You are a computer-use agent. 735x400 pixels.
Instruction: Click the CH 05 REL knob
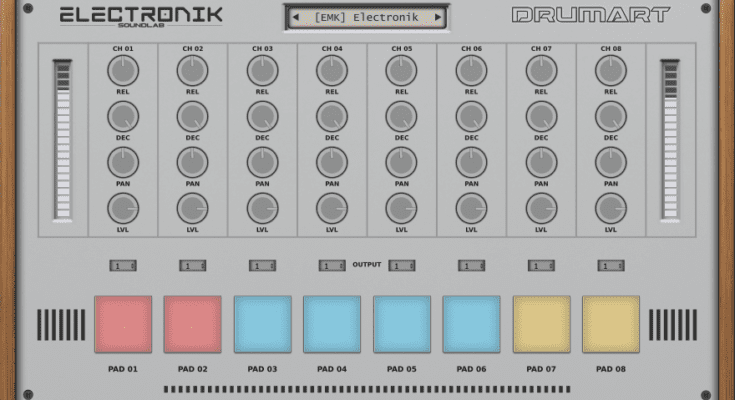point(402,70)
